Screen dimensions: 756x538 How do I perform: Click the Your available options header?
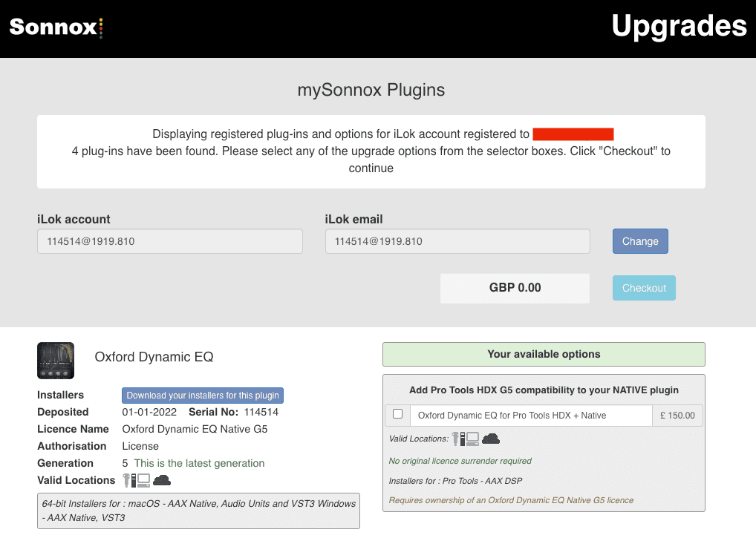(x=544, y=355)
